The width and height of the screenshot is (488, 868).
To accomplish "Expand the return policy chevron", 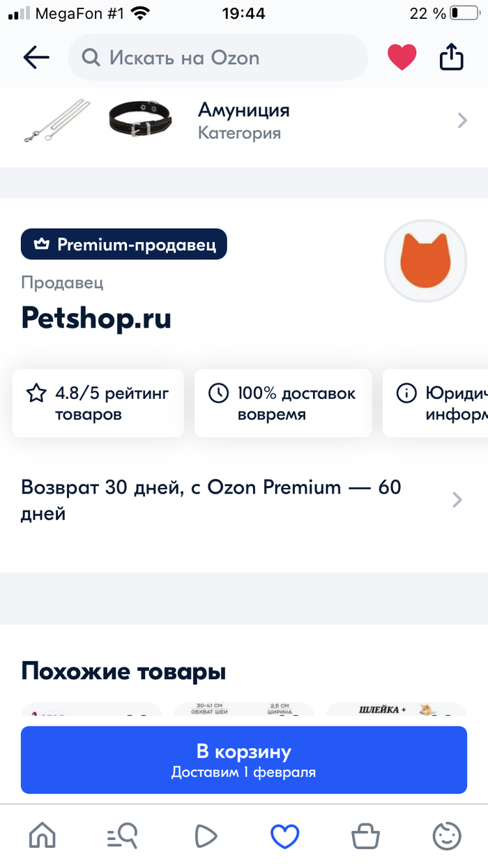I will (x=457, y=500).
